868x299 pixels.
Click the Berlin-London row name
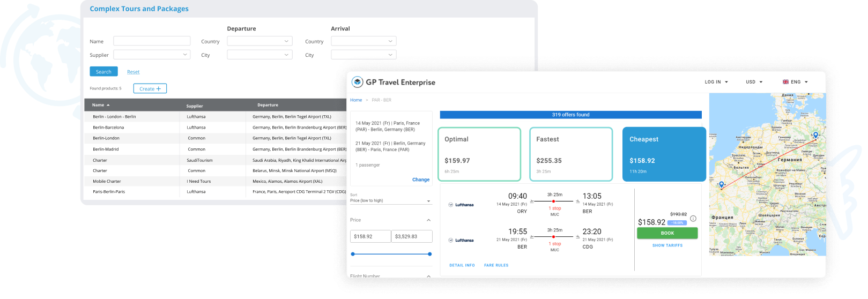pyautogui.click(x=106, y=138)
